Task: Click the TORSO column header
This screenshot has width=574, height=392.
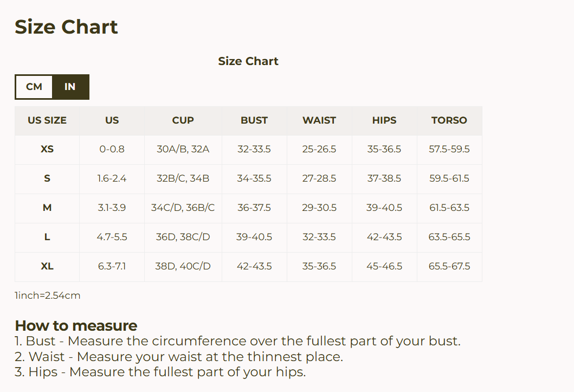Action: point(449,120)
